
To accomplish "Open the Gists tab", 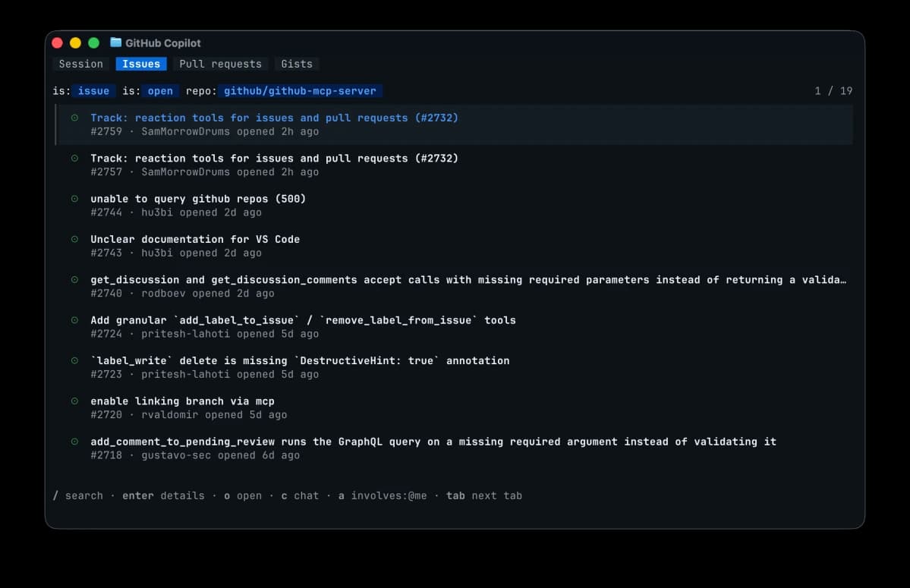I will [x=297, y=64].
